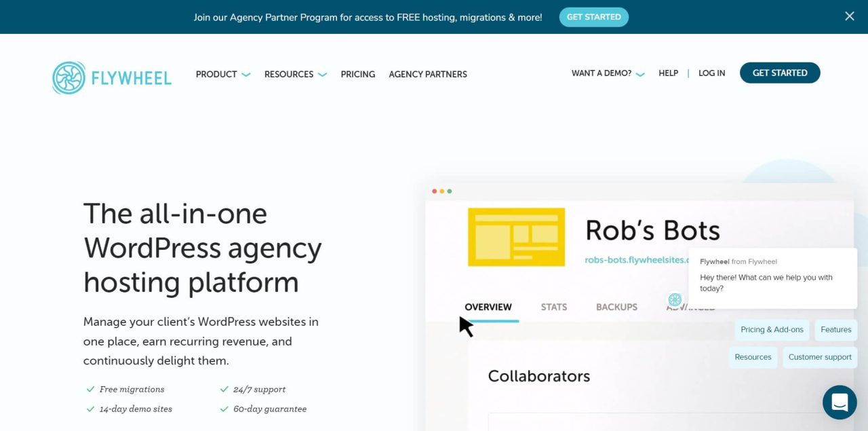
Task: Switch to the Stats tab
Action: tap(554, 307)
